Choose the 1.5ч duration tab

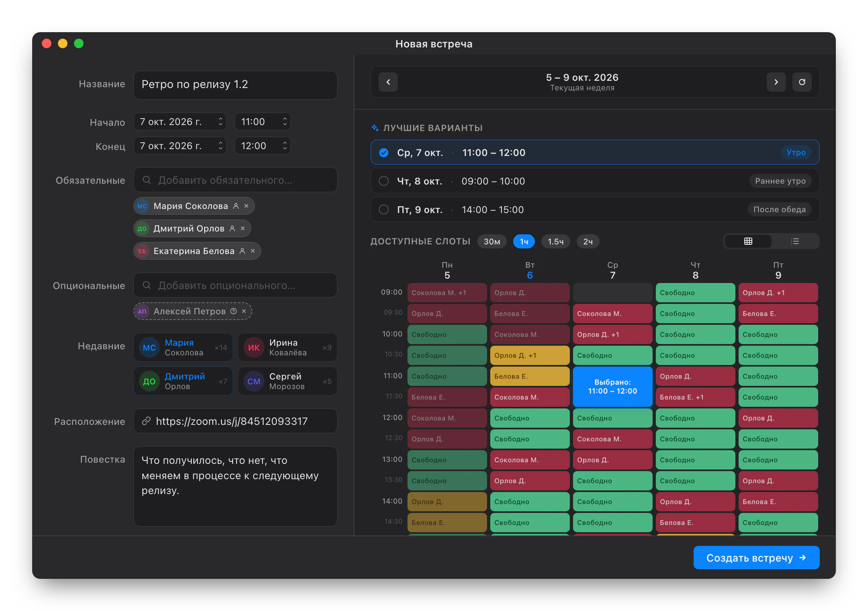coord(556,242)
